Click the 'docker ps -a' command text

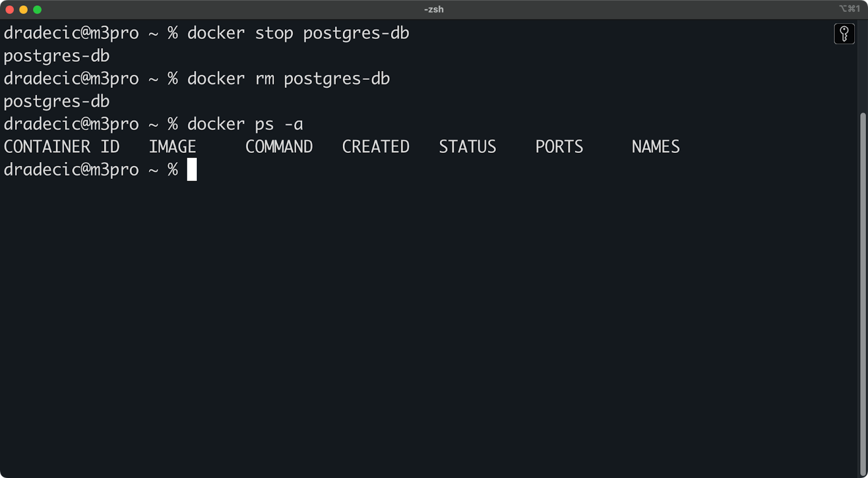(245, 124)
